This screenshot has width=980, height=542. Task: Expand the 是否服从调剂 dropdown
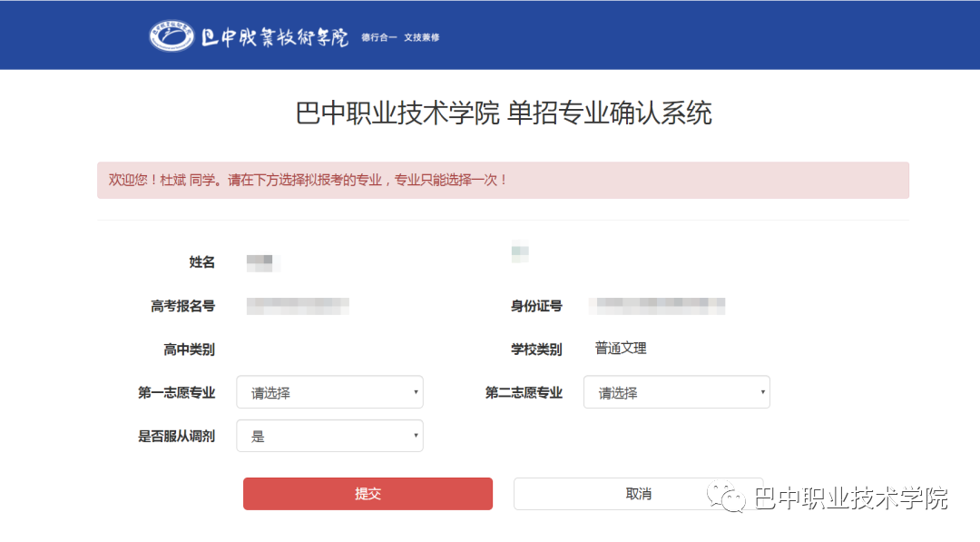pos(329,436)
